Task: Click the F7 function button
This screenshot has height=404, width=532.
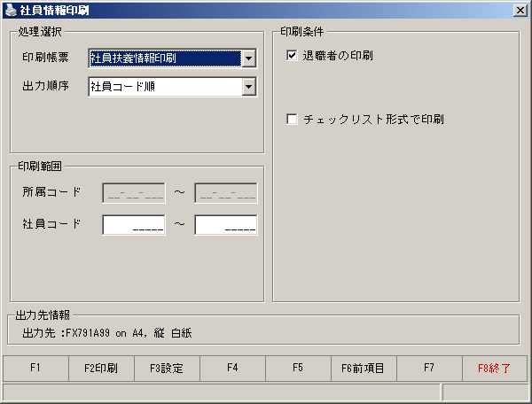Action: pyautogui.click(x=429, y=368)
